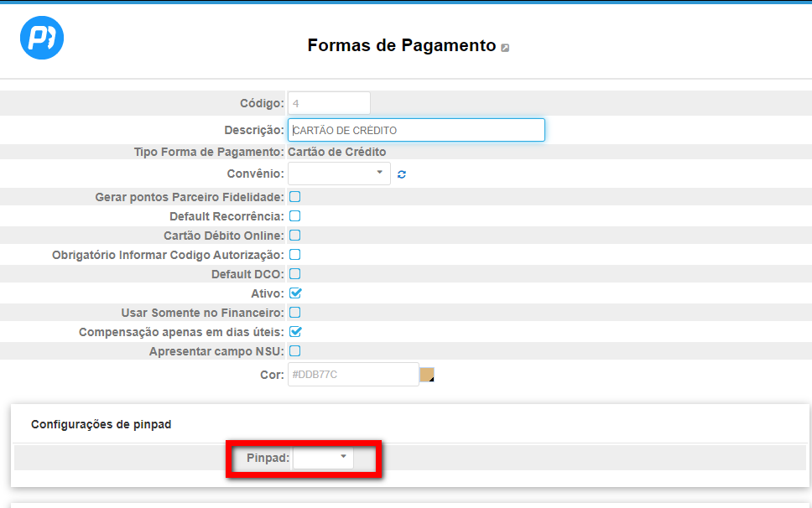The height and width of the screenshot is (508, 812).
Task: Click the blue P logo icon
Action: click(x=42, y=38)
